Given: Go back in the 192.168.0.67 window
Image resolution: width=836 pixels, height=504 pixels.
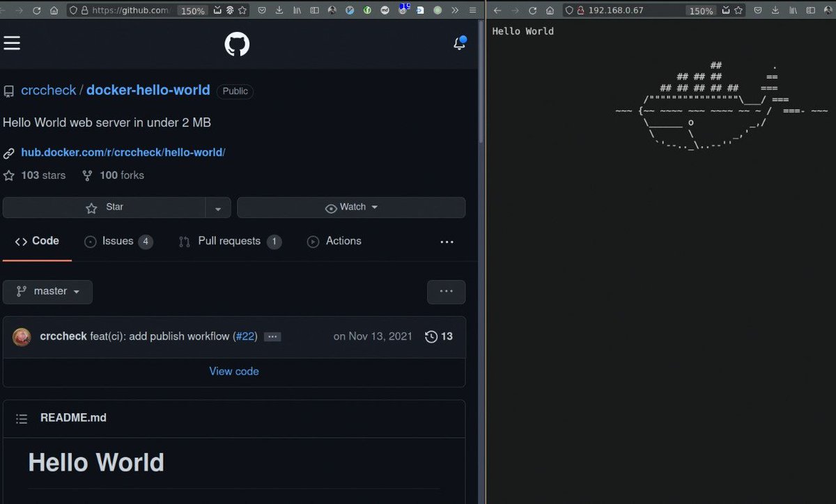Looking at the screenshot, I should 497,10.
